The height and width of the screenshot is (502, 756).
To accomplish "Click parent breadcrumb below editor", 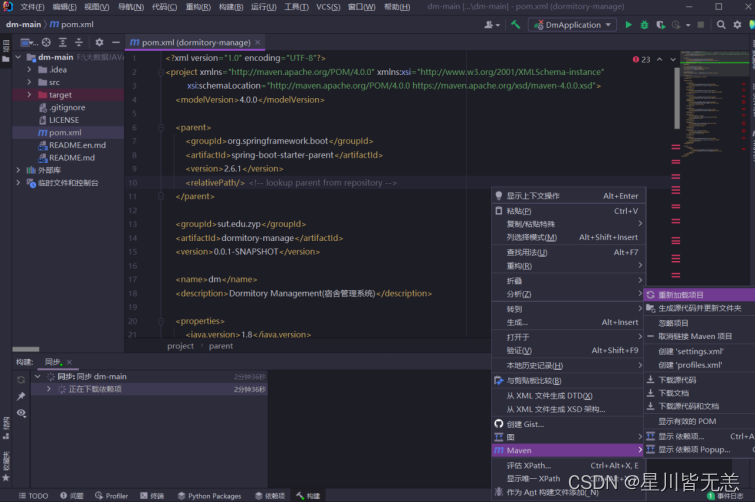I will coord(221,346).
